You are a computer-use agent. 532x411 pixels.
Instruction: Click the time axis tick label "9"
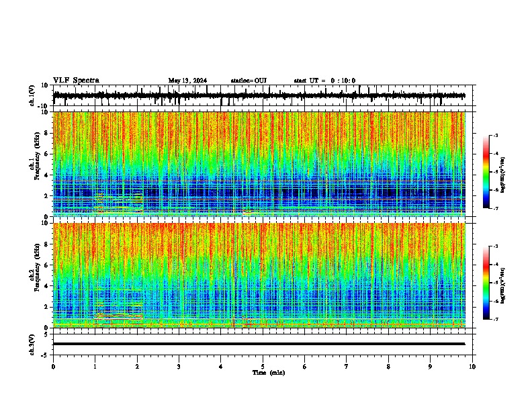[x=430, y=367]
